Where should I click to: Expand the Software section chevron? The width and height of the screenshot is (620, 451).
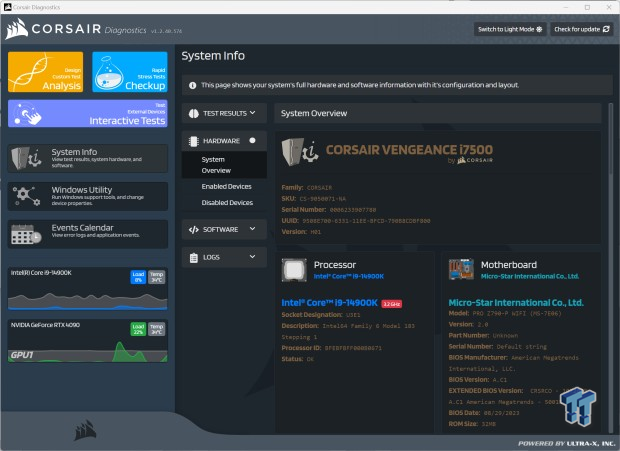coord(253,229)
